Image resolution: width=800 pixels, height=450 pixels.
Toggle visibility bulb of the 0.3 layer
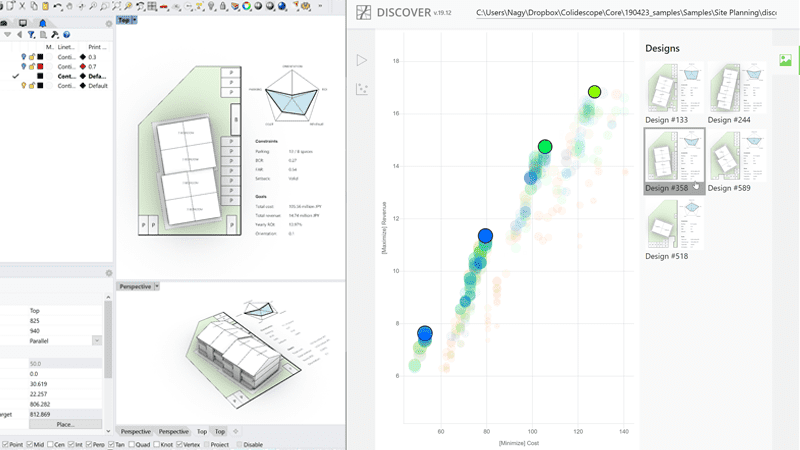point(23,57)
